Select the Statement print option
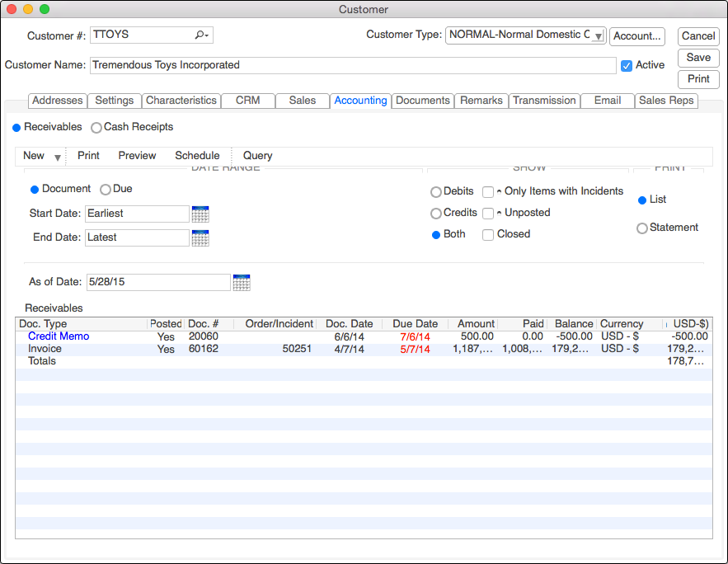Viewport: 728px width, 564px height. [x=642, y=228]
